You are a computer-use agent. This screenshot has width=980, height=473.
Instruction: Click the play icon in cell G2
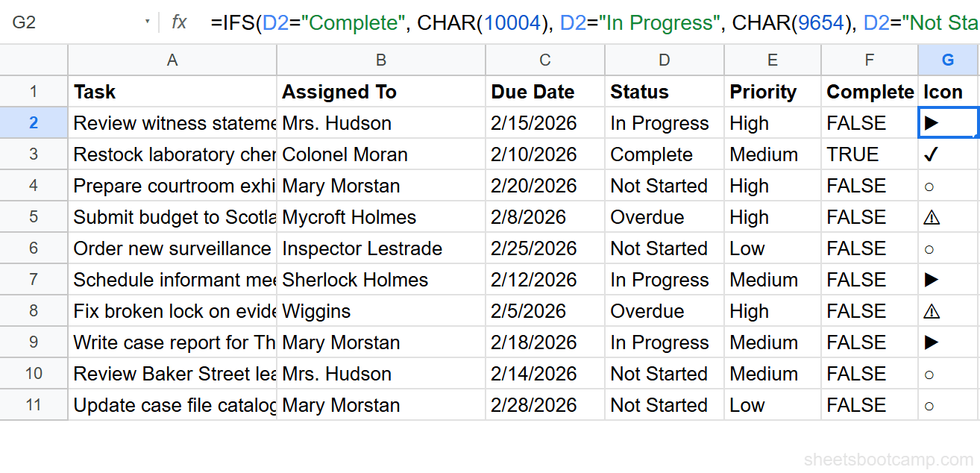point(929,122)
